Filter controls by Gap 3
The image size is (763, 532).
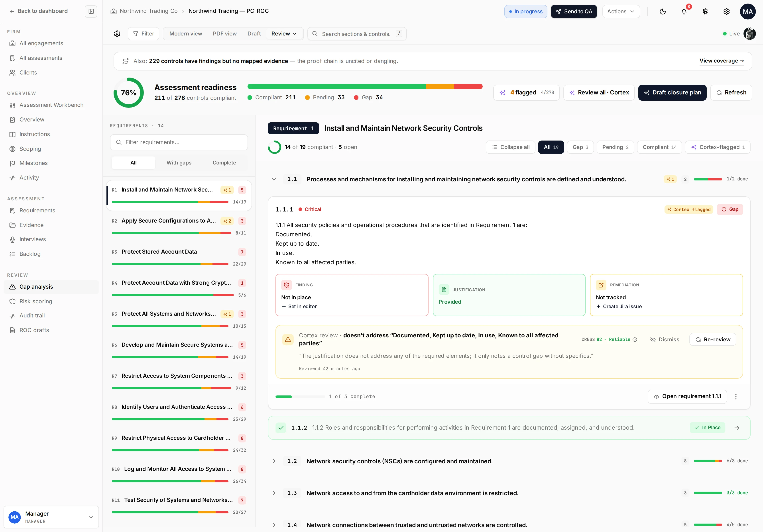point(580,147)
